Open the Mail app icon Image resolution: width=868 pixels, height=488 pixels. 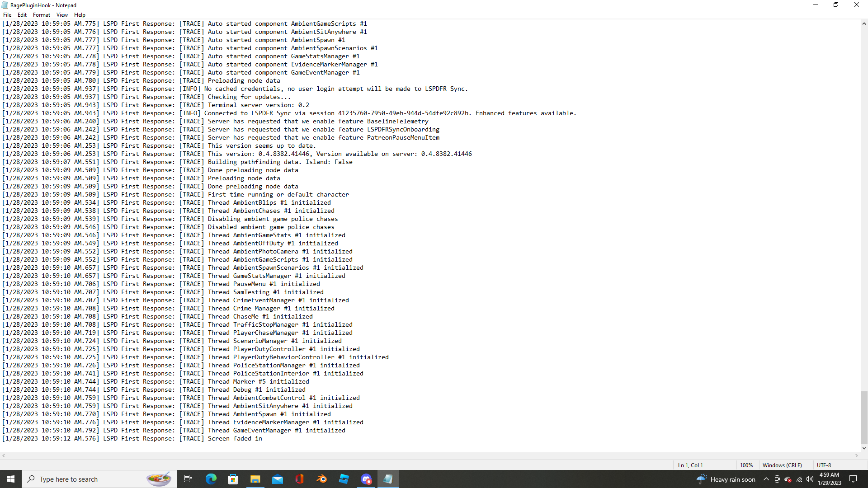pos(277,479)
